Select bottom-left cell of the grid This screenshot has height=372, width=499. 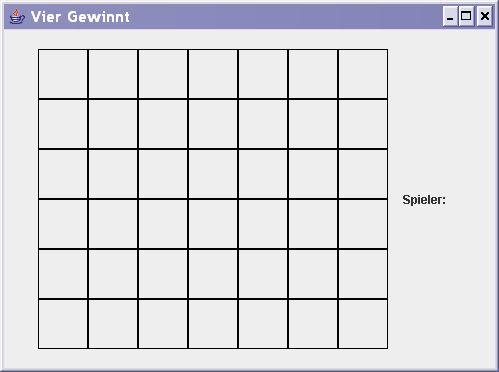[63, 324]
